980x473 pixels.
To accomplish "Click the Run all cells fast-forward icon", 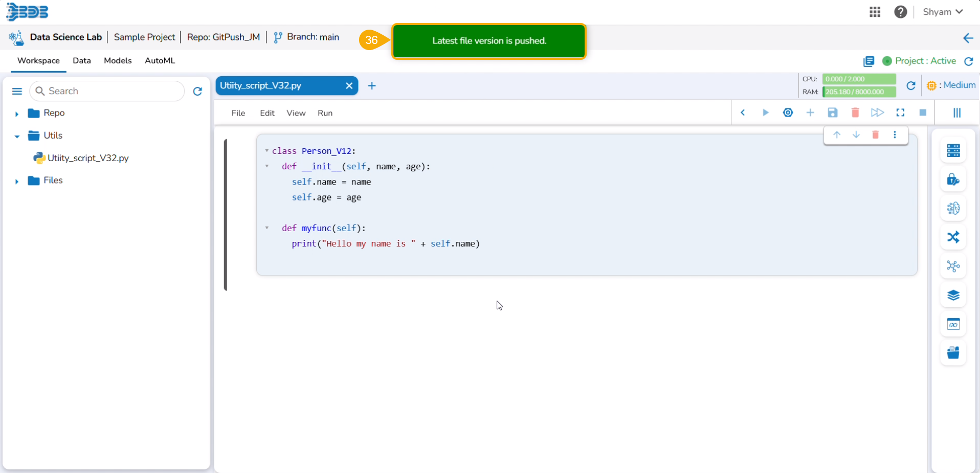I will point(877,112).
